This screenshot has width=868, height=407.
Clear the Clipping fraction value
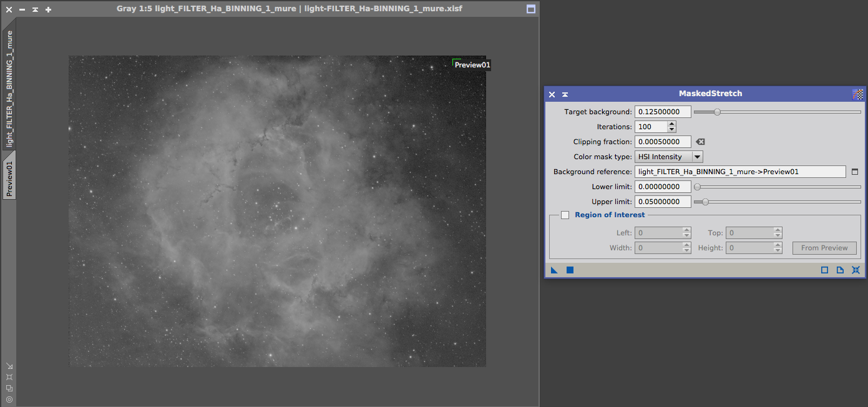(700, 142)
